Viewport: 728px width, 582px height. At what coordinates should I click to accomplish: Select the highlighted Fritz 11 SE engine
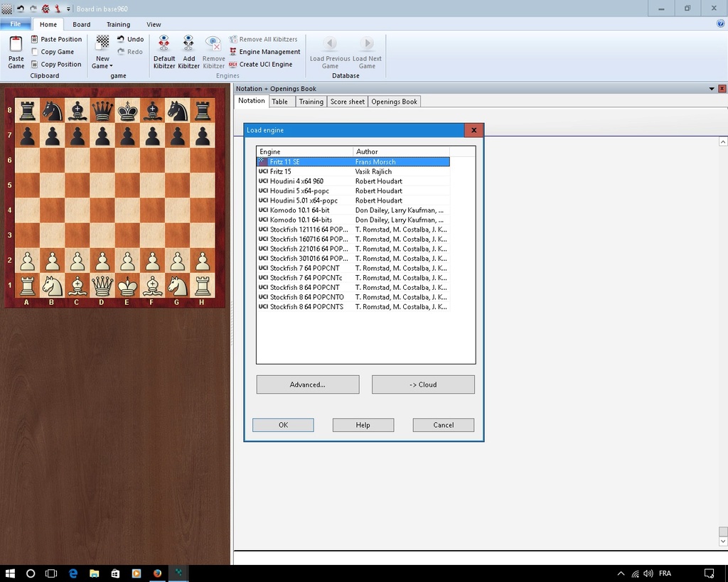pyautogui.click(x=353, y=162)
